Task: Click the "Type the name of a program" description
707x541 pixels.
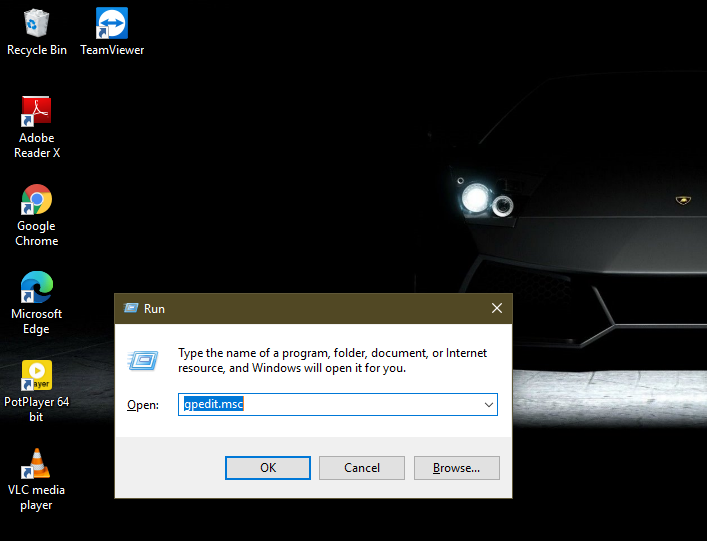Action: 332,360
